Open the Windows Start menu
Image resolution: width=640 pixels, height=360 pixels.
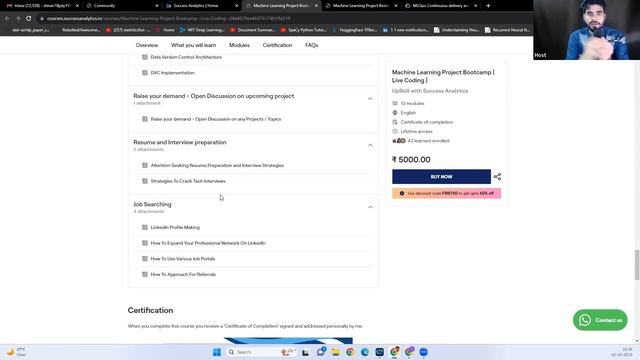point(217,352)
